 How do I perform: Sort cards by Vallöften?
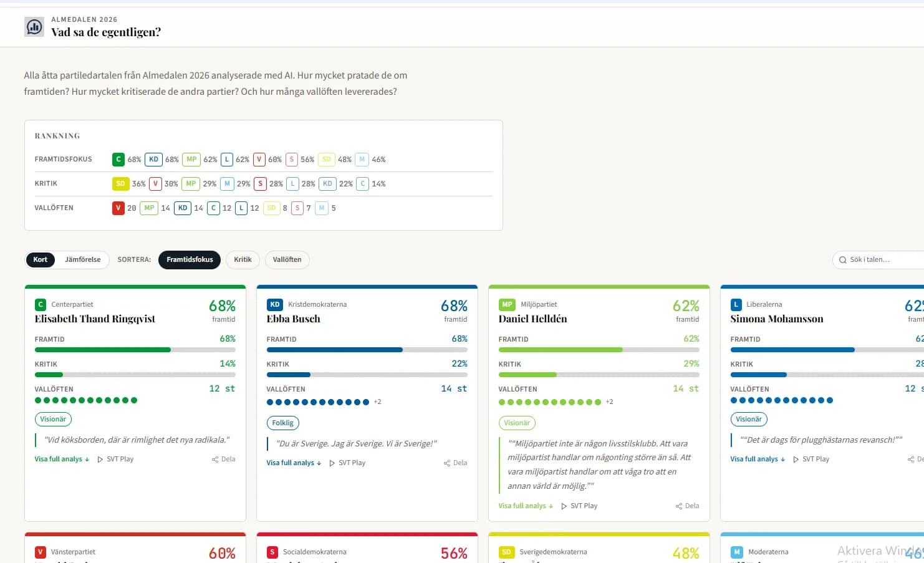287,260
